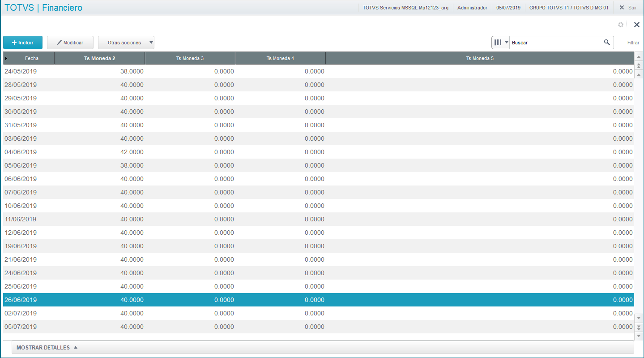The width and height of the screenshot is (644, 358).
Task: Click the Filtrar link
Action: 633,43
